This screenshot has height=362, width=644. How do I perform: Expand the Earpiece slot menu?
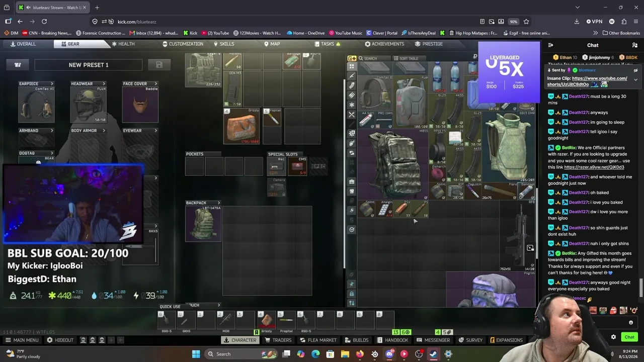pyautogui.click(x=52, y=83)
